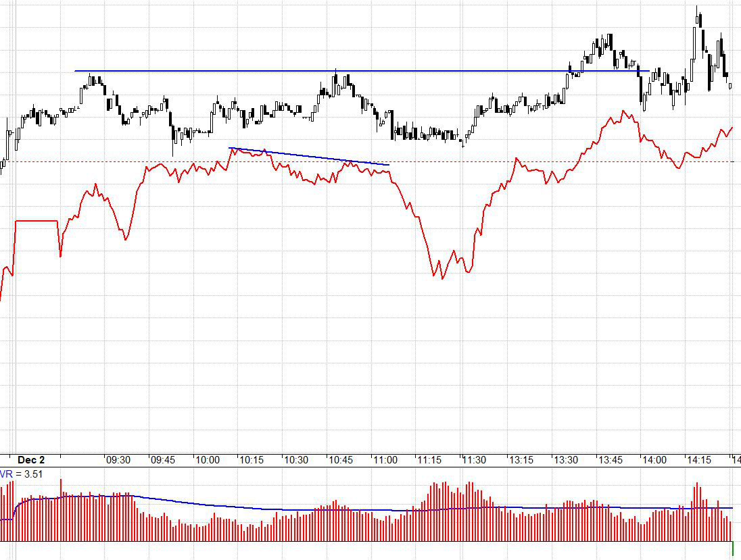Click the green volume bar at far right

[732, 549]
